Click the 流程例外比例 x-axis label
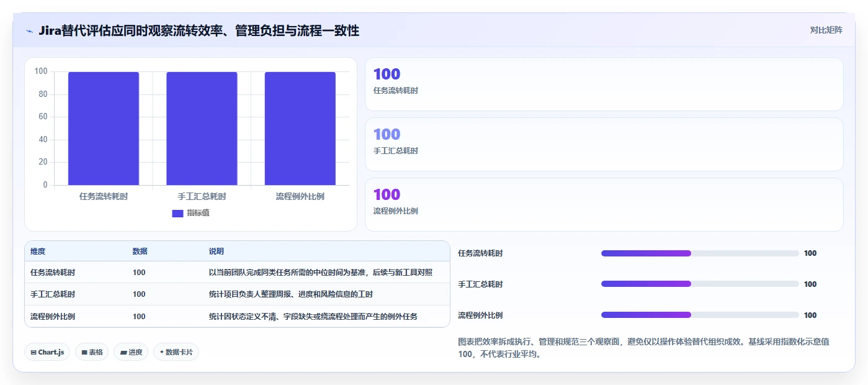868x385 pixels. [x=300, y=196]
